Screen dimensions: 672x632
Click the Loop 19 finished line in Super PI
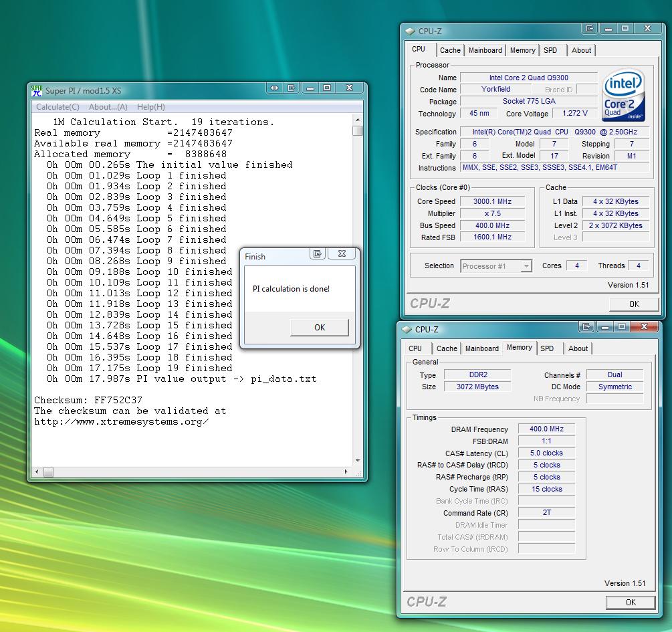pos(139,368)
